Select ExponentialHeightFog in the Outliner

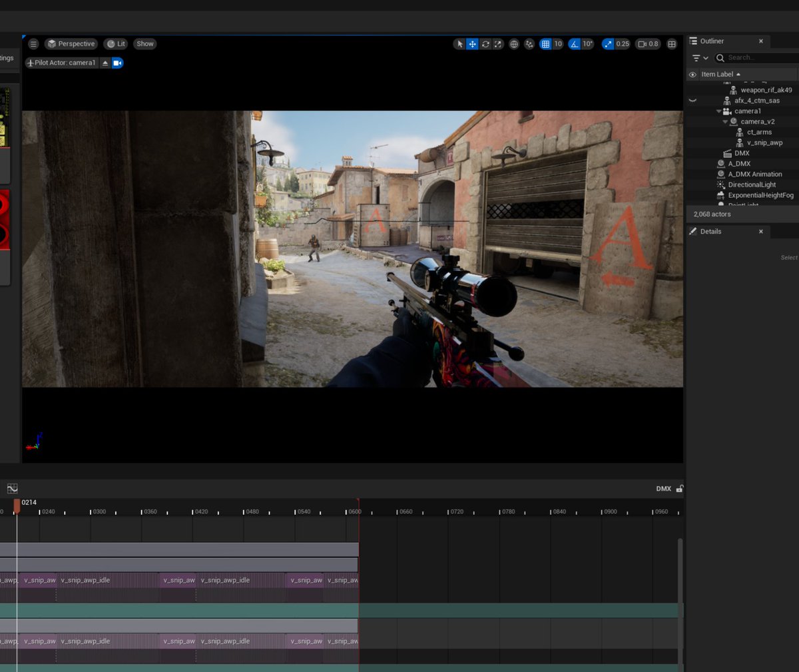(x=760, y=196)
